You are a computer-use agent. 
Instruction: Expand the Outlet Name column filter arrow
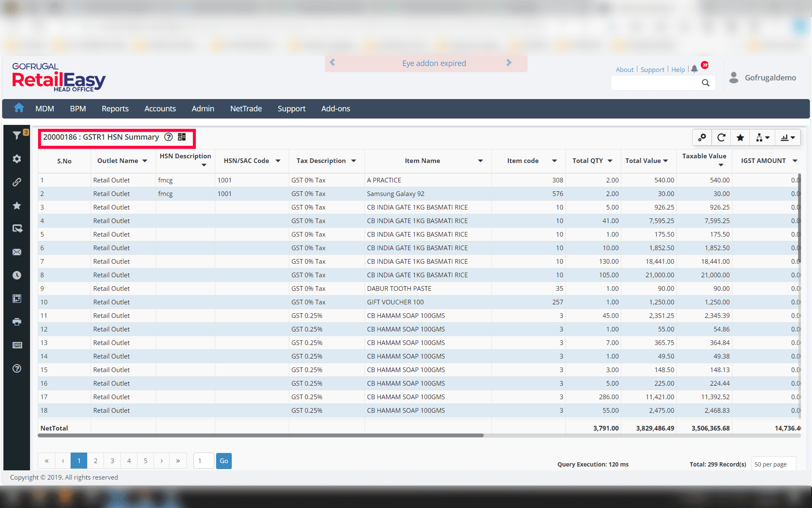point(145,161)
